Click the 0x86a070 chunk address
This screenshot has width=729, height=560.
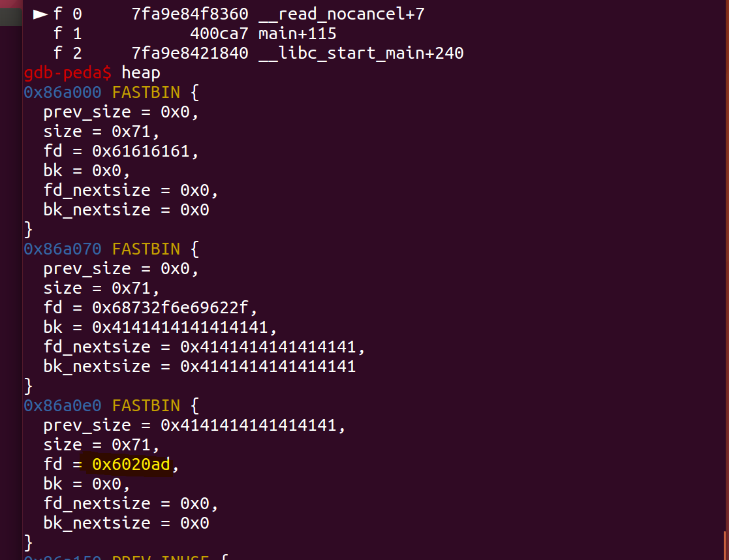tap(63, 249)
